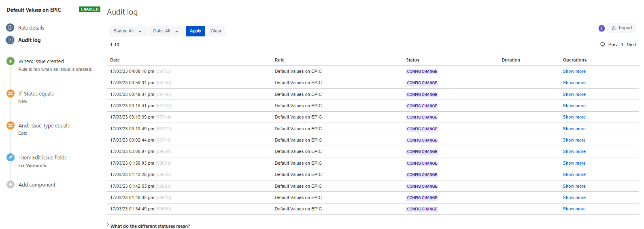Go to the Next page
The image size is (644, 229).
pyautogui.click(x=631, y=45)
